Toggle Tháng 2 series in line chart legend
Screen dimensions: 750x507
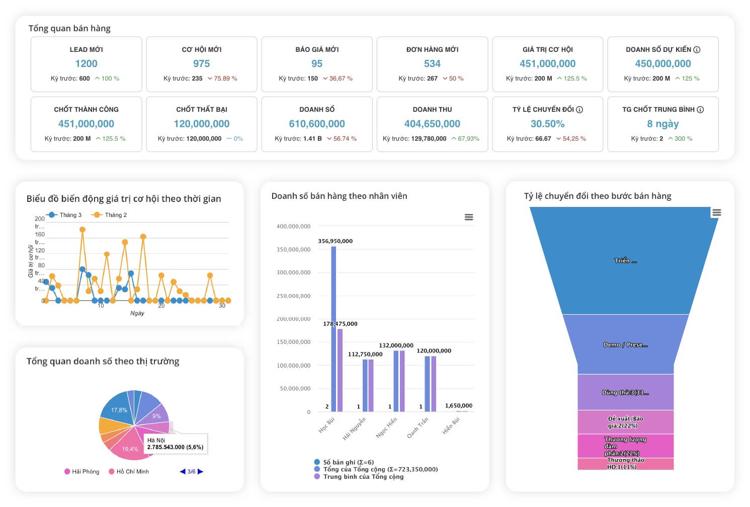coord(111,215)
